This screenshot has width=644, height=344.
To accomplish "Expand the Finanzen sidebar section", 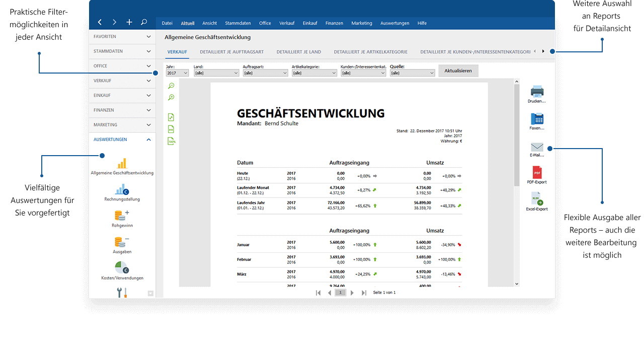I will tap(148, 110).
